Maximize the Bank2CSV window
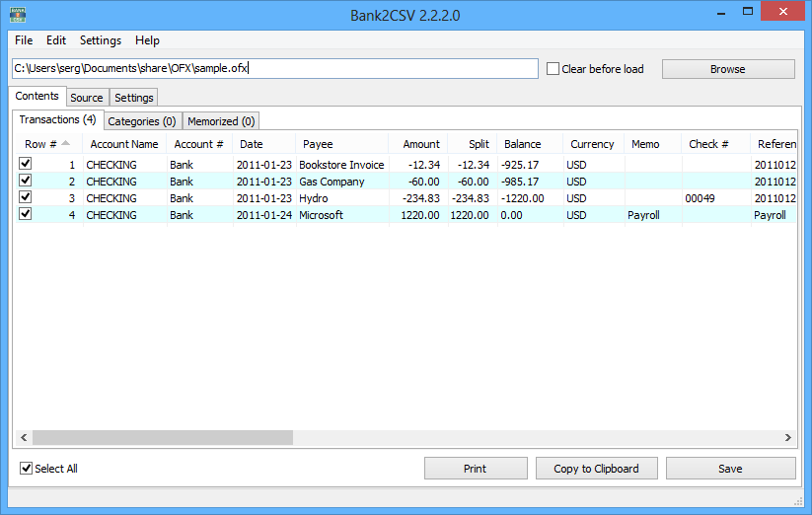Viewport: 812px width, 515px height. 747,12
